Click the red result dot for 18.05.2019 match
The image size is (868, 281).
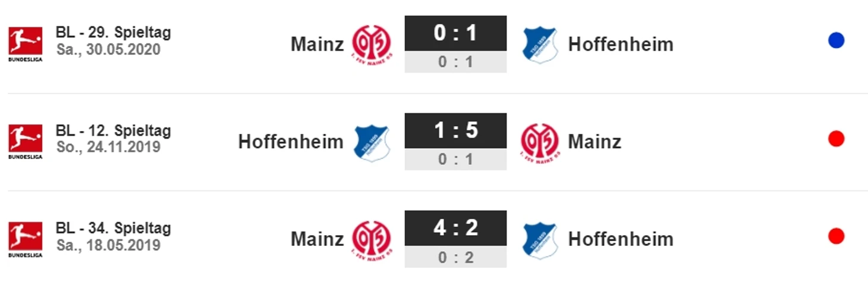836,236
